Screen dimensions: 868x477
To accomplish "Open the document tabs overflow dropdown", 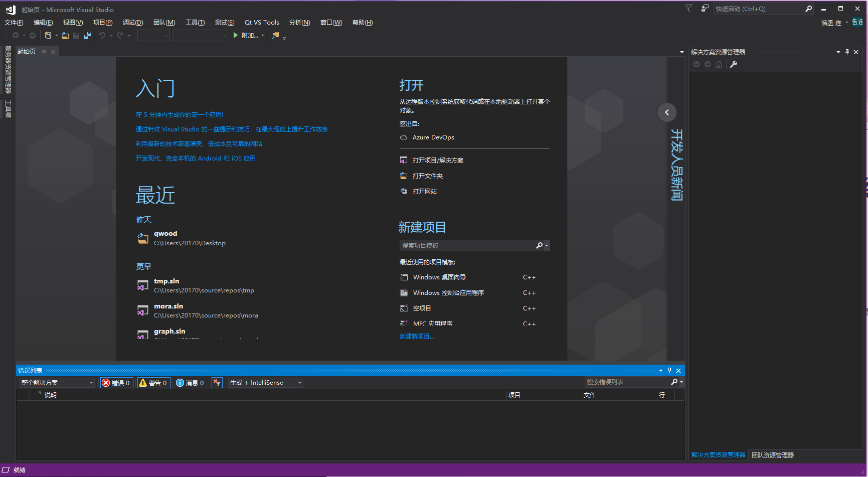I will click(x=681, y=52).
